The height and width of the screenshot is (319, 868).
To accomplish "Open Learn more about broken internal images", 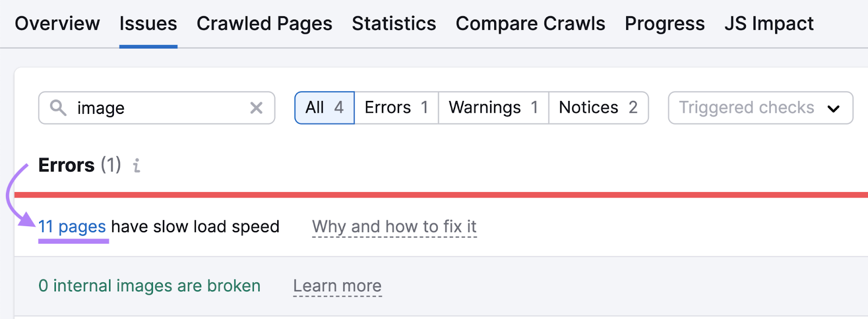I will pyautogui.click(x=337, y=286).
